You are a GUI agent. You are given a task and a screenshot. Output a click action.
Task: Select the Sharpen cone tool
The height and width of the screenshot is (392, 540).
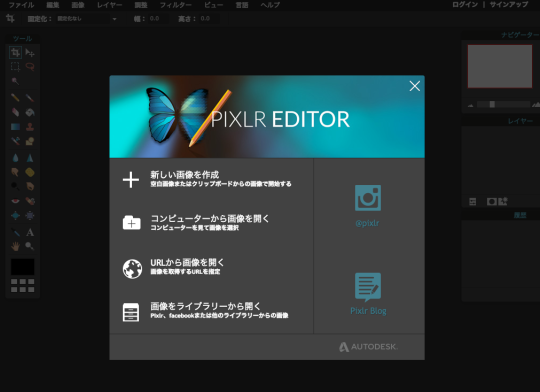[30, 158]
